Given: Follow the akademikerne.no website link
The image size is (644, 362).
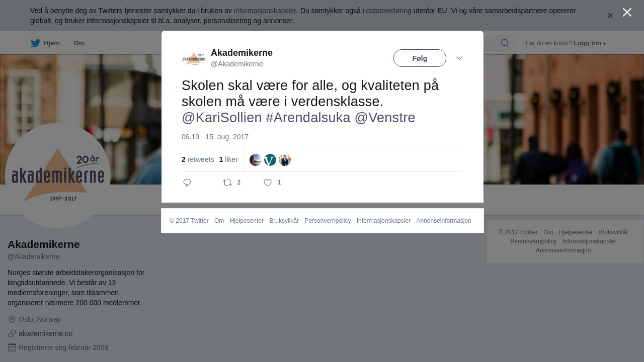Looking at the screenshot, I should (x=46, y=333).
